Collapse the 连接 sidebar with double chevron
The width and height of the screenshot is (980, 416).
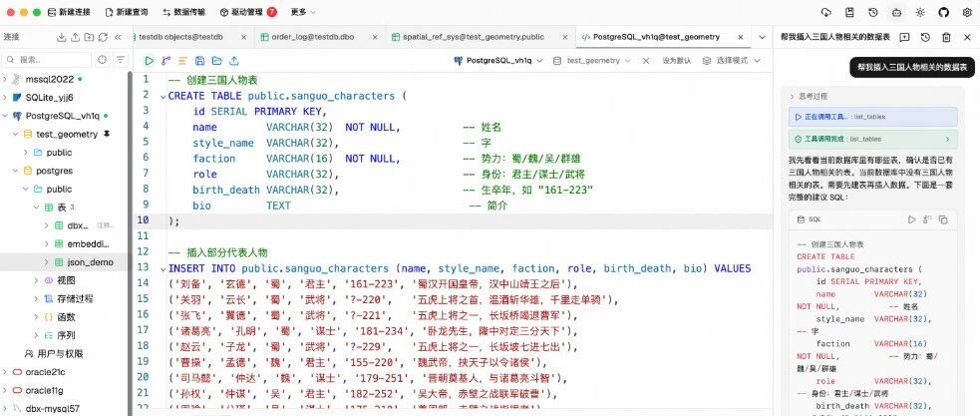118,38
